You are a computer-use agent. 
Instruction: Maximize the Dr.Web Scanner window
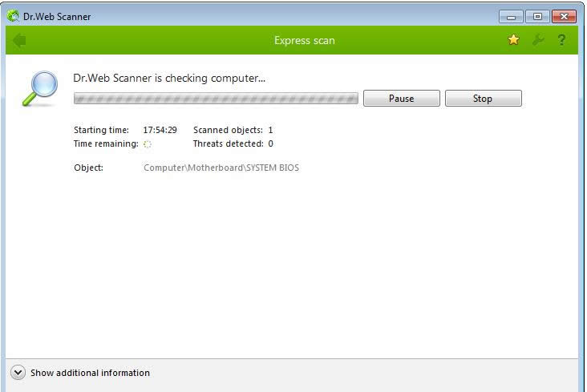click(x=537, y=17)
